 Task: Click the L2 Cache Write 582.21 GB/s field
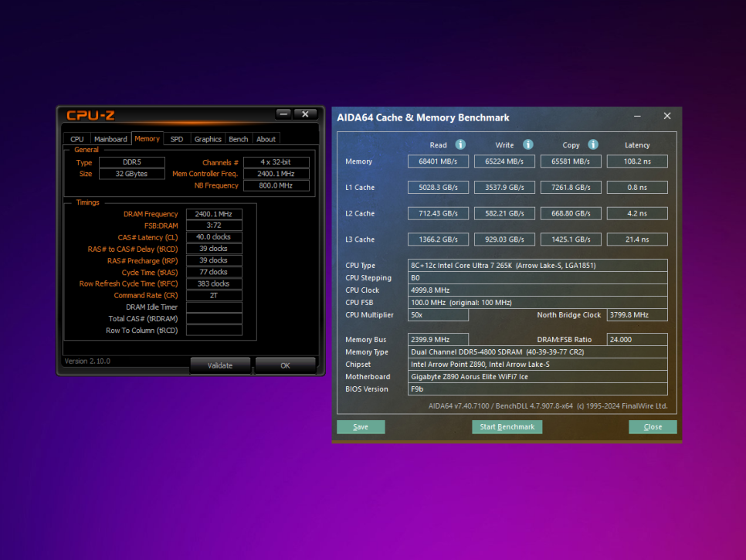[504, 213]
